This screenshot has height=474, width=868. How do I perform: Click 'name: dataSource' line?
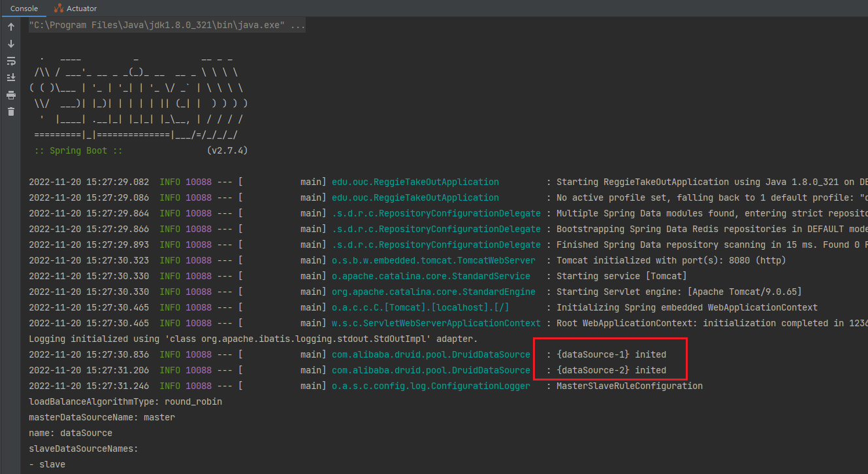pyautogui.click(x=71, y=433)
